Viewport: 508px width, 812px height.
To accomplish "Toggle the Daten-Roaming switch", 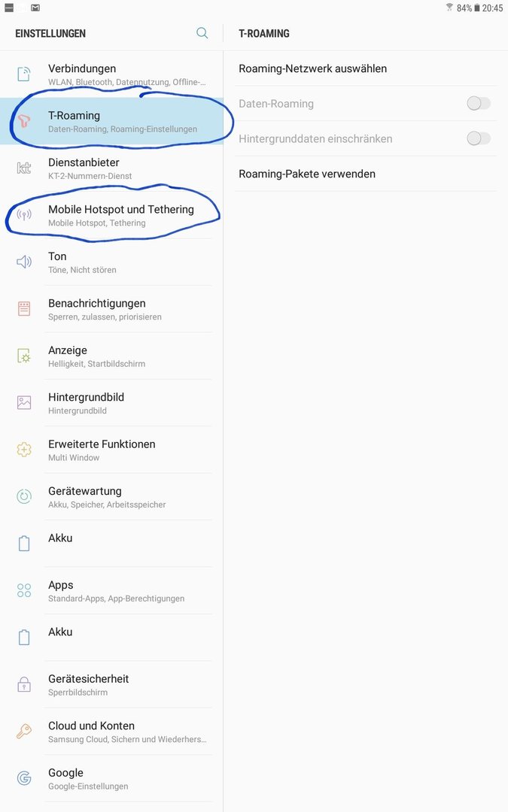I will [478, 104].
